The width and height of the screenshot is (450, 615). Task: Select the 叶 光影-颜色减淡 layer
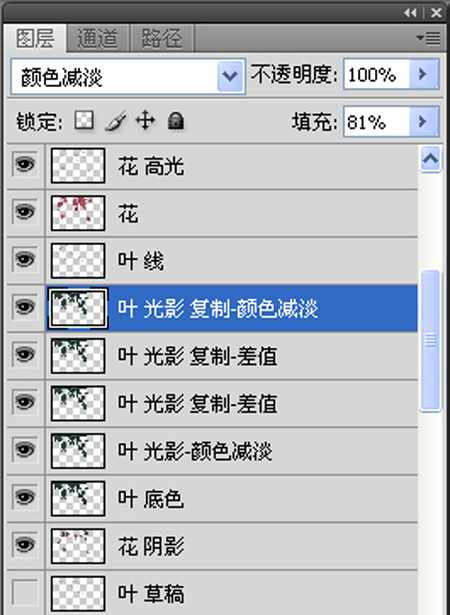[x=231, y=451]
